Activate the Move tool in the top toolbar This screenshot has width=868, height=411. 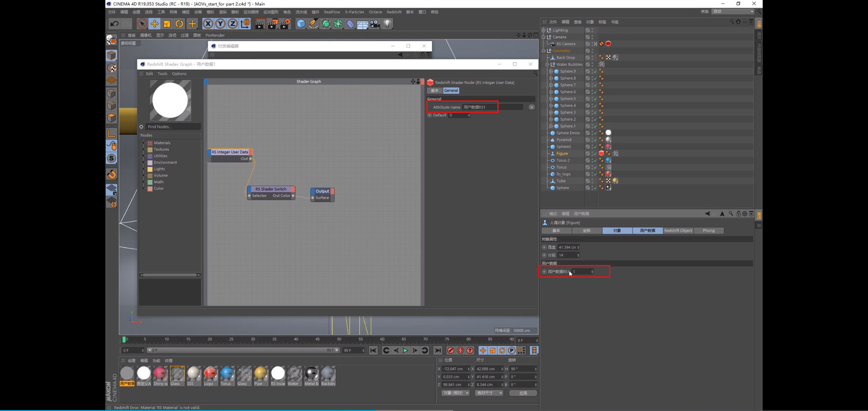[155, 24]
